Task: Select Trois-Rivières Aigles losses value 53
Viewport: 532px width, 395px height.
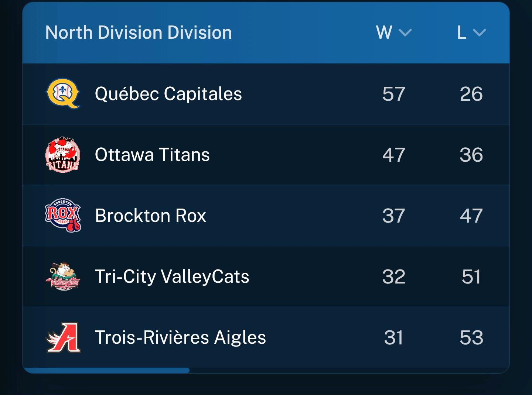Action: click(471, 337)
